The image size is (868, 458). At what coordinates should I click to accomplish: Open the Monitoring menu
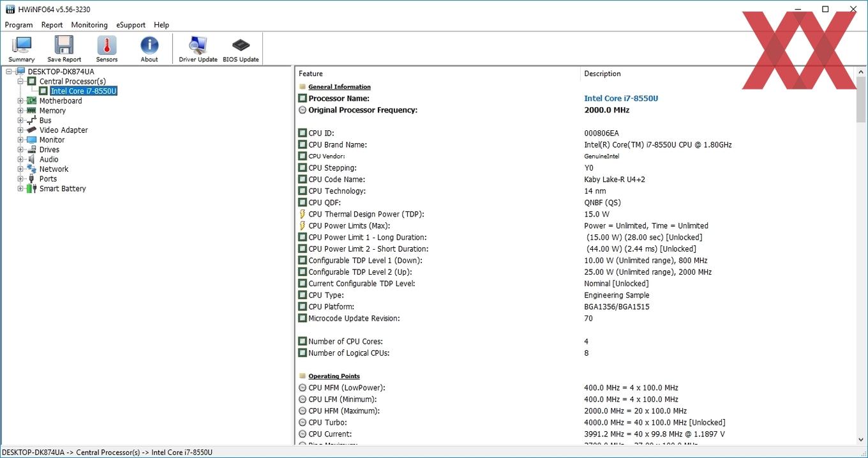(x=89, y=25)
